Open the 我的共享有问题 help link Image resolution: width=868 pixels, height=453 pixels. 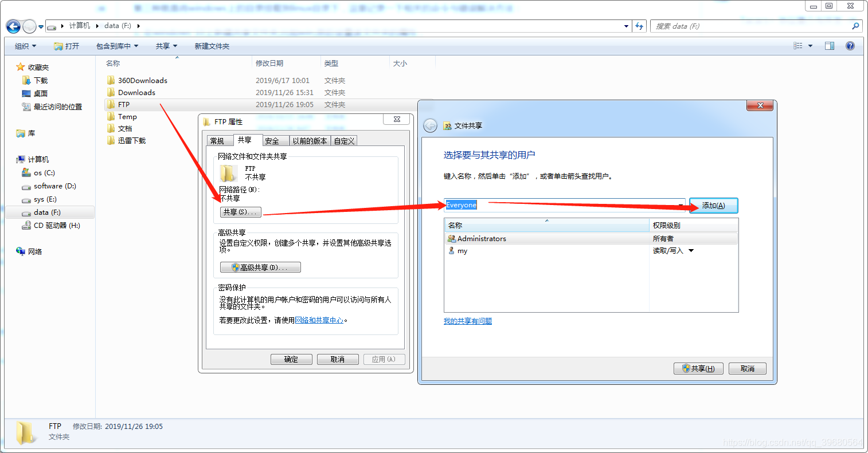(x=468, y=321)
